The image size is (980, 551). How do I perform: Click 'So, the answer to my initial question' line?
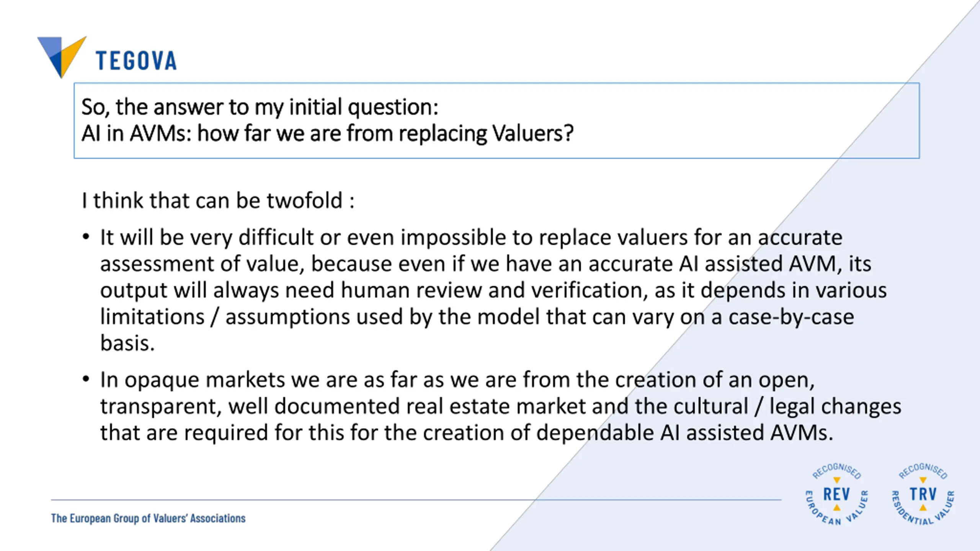point(260,107)
